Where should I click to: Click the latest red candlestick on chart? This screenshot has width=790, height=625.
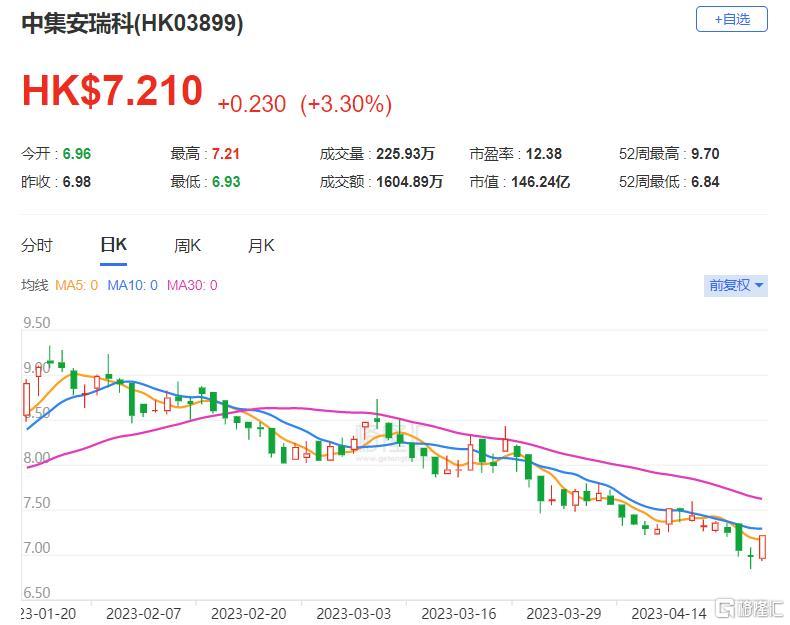[762, 547]
